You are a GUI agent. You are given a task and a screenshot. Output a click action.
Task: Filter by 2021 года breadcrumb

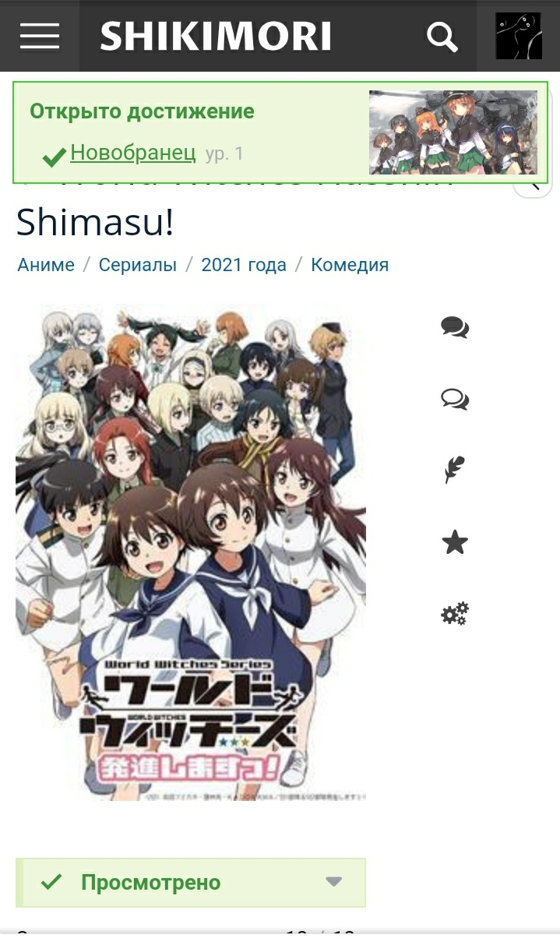(x=244, y=265)
